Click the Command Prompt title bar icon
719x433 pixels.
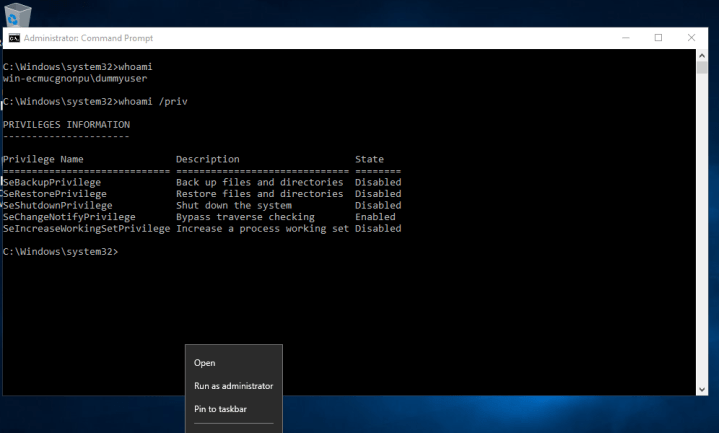pyautogui.click(x=13, y=38)
